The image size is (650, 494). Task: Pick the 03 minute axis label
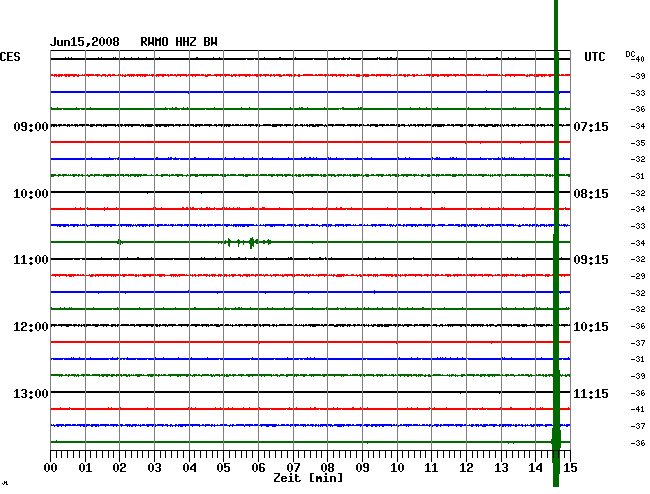coord(154,468)
